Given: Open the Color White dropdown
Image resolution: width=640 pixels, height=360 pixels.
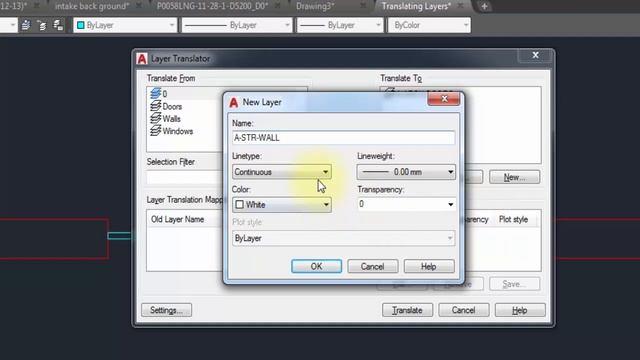Looking at the screenshot, I should pyautogui.click(x=282, y=204).
